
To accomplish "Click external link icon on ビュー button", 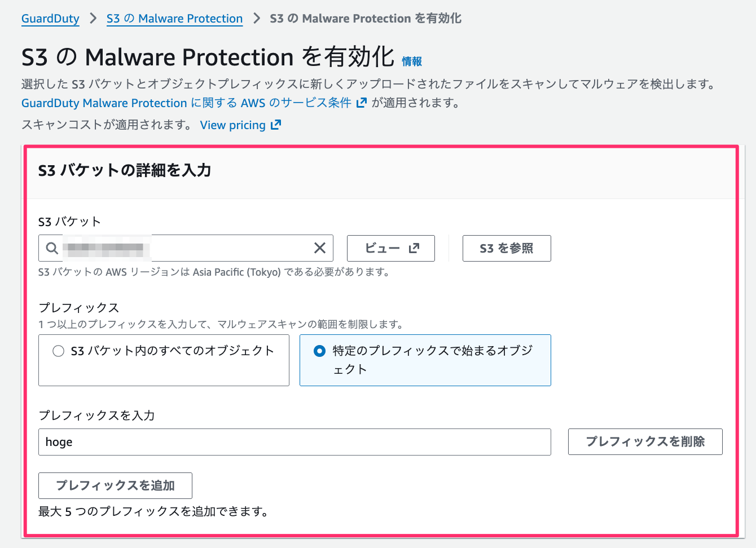I will pyautogui.click(x=414, y=248).
